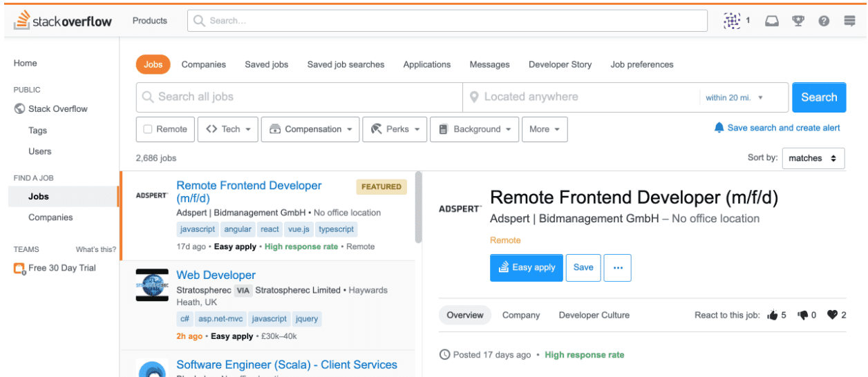Open Companies in sidebar

(50, 217)
